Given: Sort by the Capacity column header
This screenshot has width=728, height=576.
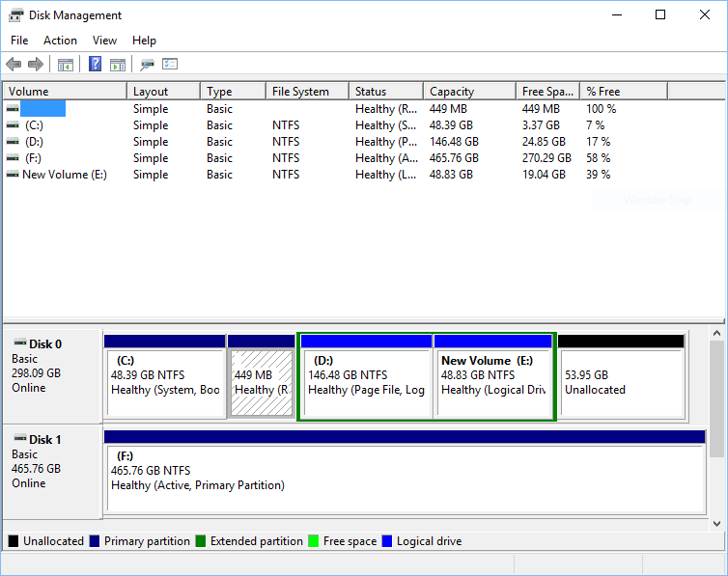Looking at the screenshot, I should (x=470, y=92).
